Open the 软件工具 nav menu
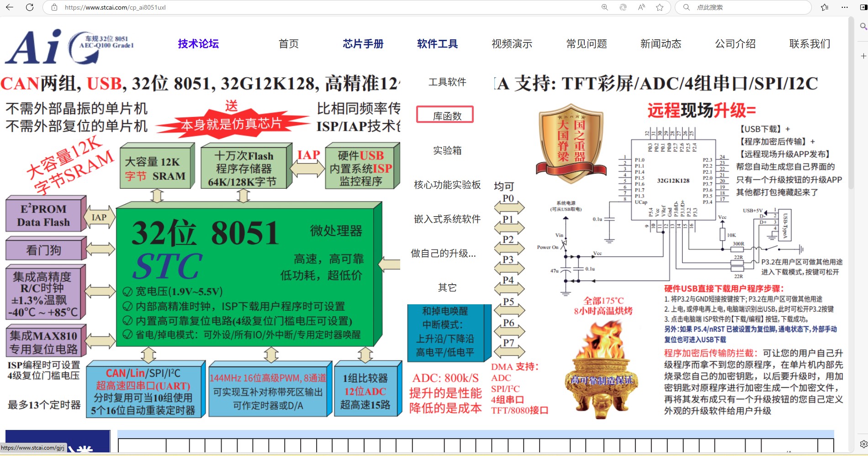 [x=437, y=44]
